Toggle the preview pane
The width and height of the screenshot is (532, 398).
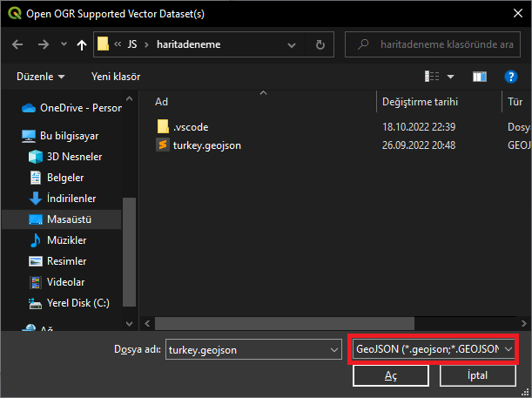tap(480, 77)
